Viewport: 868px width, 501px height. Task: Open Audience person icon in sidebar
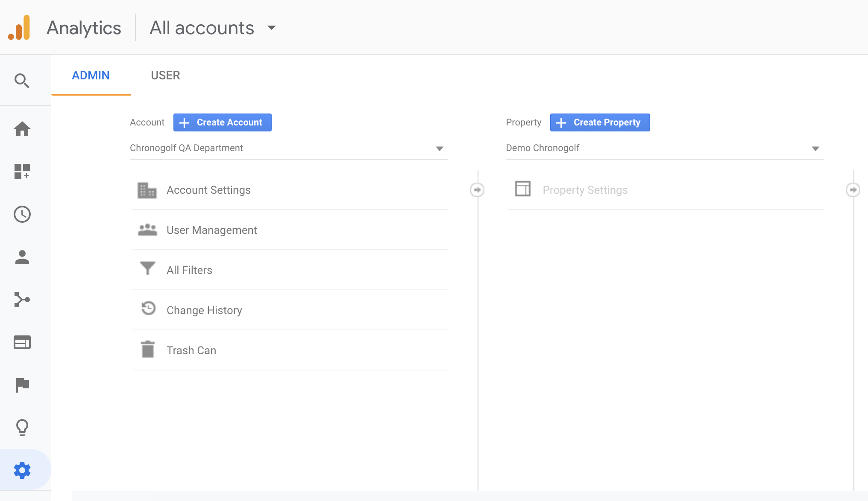click(x=22, y=257)
